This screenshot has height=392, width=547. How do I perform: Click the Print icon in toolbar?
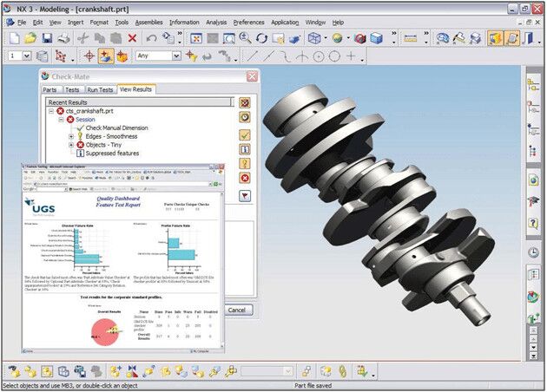point(64,38)
